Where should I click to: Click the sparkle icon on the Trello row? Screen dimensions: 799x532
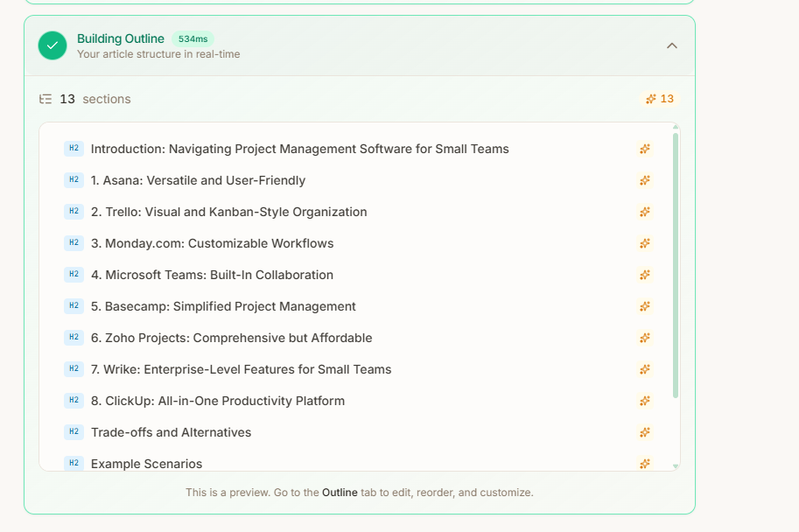tap(645, 212)
